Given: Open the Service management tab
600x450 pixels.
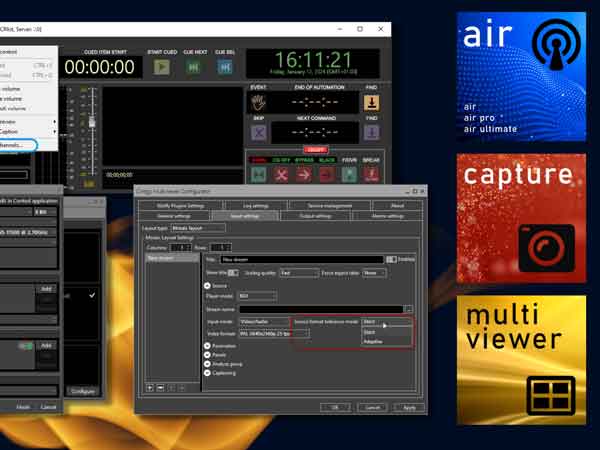Looking at the screenshot, I should click(x=329, y=206).
